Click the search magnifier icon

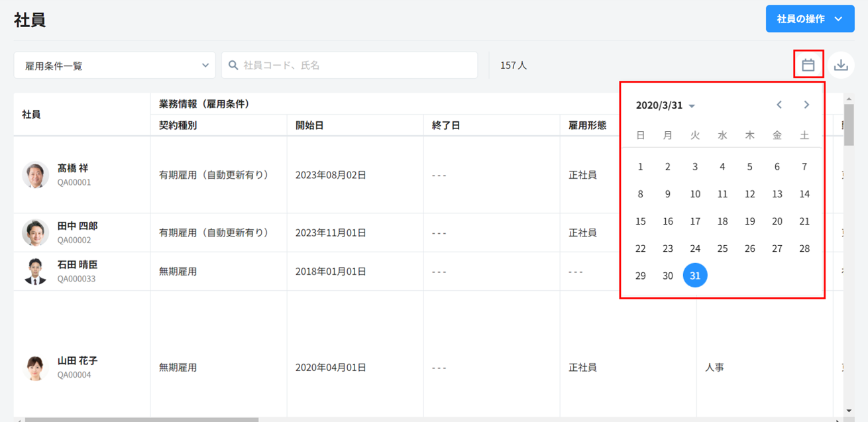pyautogui.click(x=233, y=65)
